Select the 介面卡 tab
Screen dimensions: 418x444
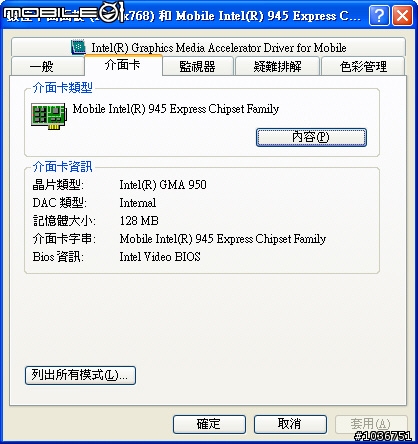tap(123, 65)
